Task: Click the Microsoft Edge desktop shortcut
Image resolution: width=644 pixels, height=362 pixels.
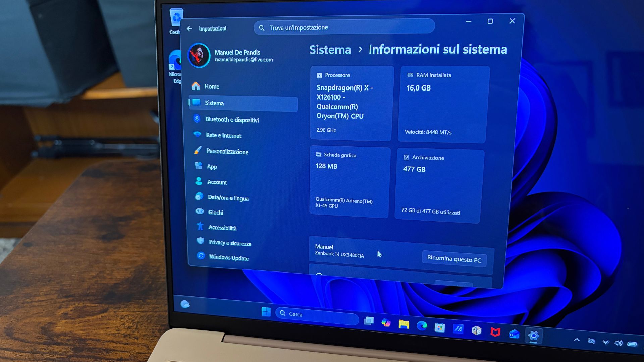Action: coord(175,67)
